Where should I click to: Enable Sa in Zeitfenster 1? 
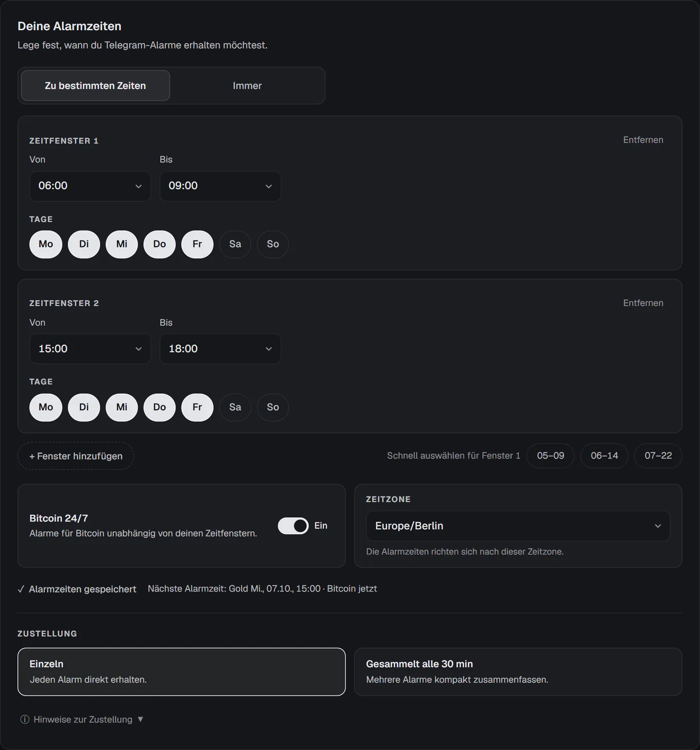pos(235,244)
